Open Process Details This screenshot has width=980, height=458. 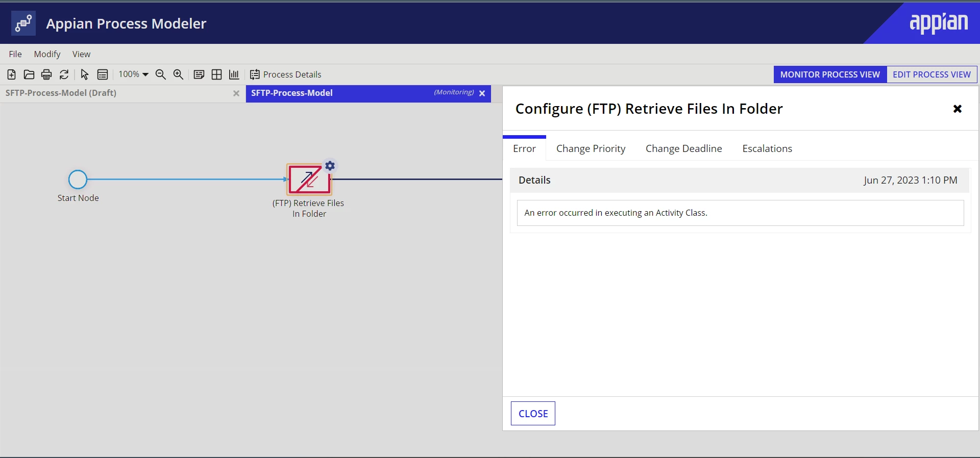tap(285, 74)
